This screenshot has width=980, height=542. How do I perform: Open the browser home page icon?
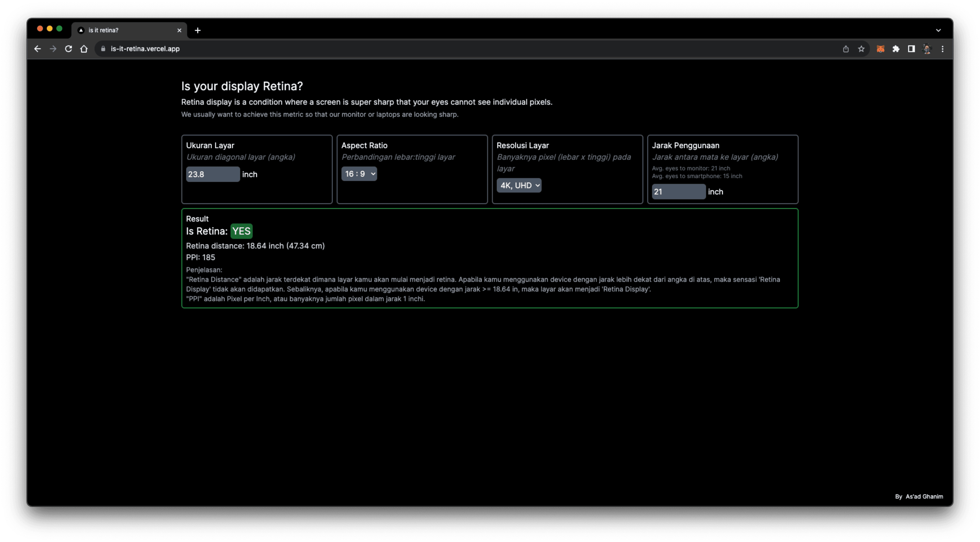point(84,49)
